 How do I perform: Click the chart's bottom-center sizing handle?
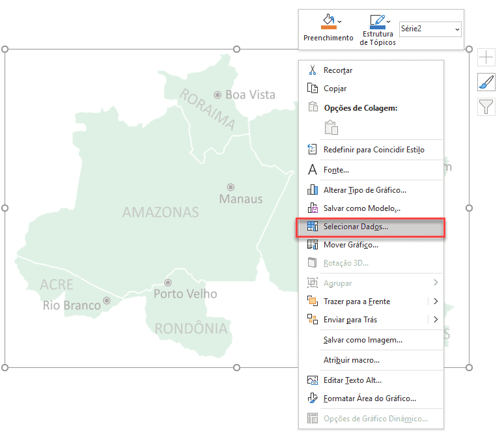[x=236, y=367]
